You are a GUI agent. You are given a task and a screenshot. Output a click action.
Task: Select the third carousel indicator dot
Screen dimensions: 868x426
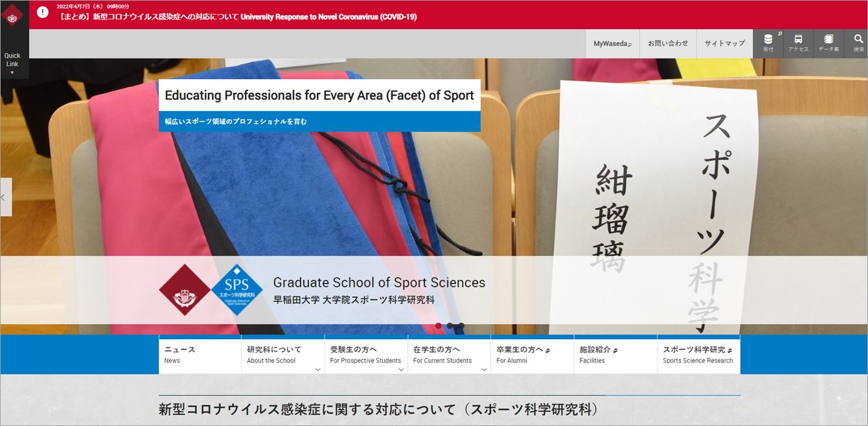[461, 325]
